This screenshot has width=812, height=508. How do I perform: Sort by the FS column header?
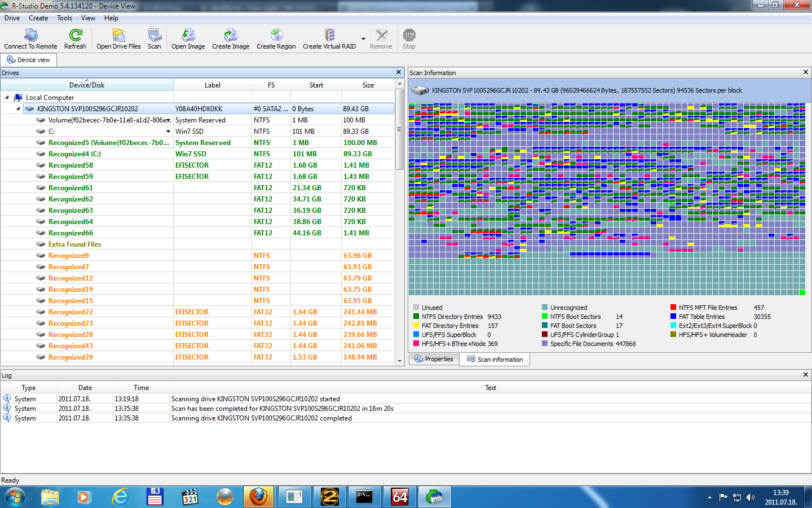[271, 85]
